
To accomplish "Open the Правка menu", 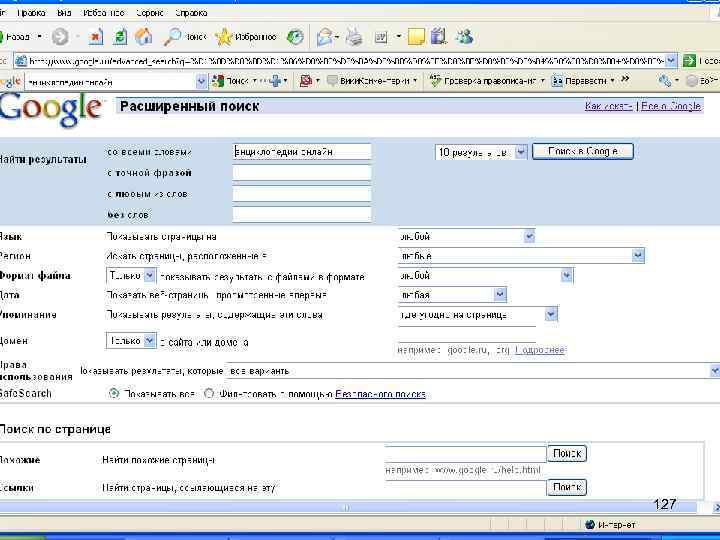I will coord(31,13).
